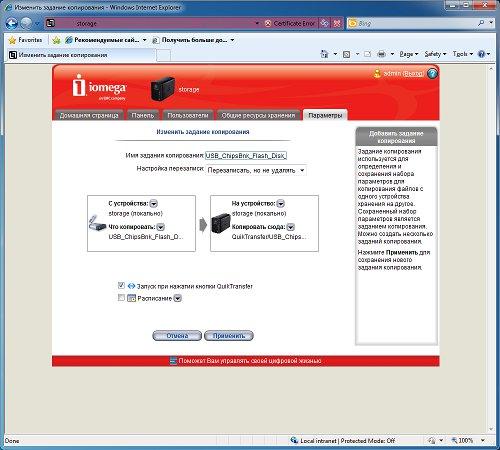The width and height of the screenshot is (500, 450).
Task: Click the page vertical scrollbar
Action: pos(491,249)
